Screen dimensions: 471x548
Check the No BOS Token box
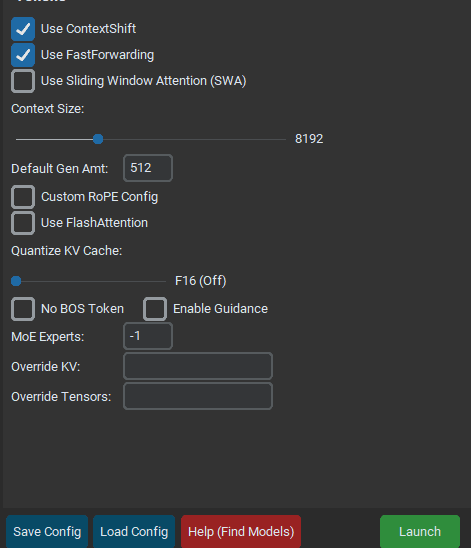(23, 309)
